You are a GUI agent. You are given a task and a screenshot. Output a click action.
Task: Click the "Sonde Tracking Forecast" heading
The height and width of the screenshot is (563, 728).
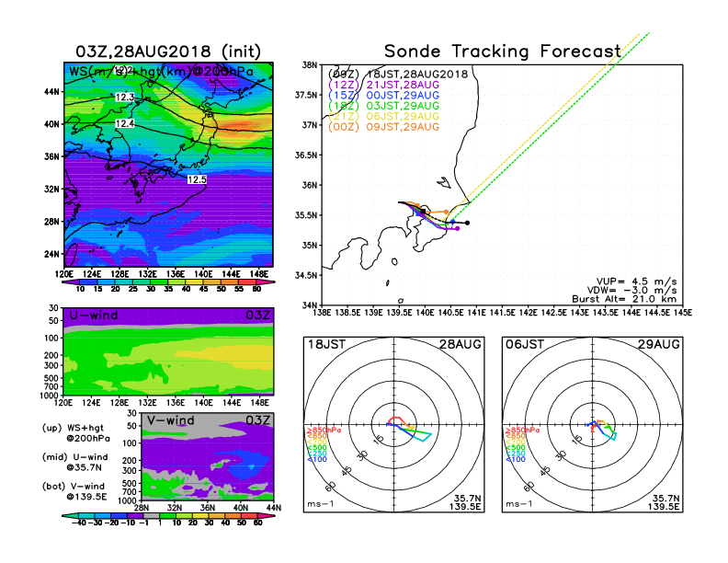click(503, 51)
